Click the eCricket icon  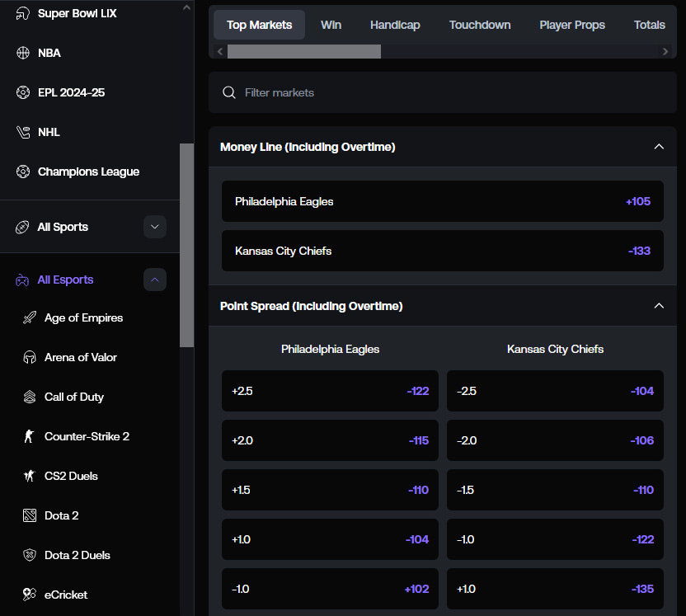pyautogui.click(x=30, y=595)
